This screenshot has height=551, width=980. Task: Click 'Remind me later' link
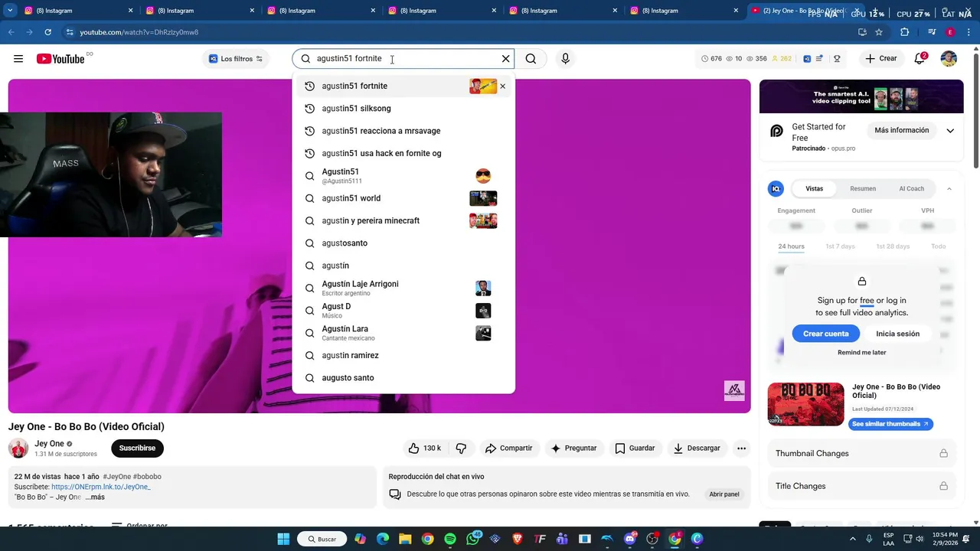(861, 353)
